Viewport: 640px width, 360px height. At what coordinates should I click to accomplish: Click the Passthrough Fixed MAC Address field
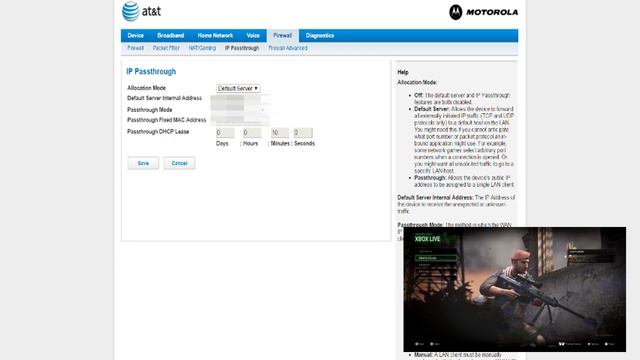240,120
